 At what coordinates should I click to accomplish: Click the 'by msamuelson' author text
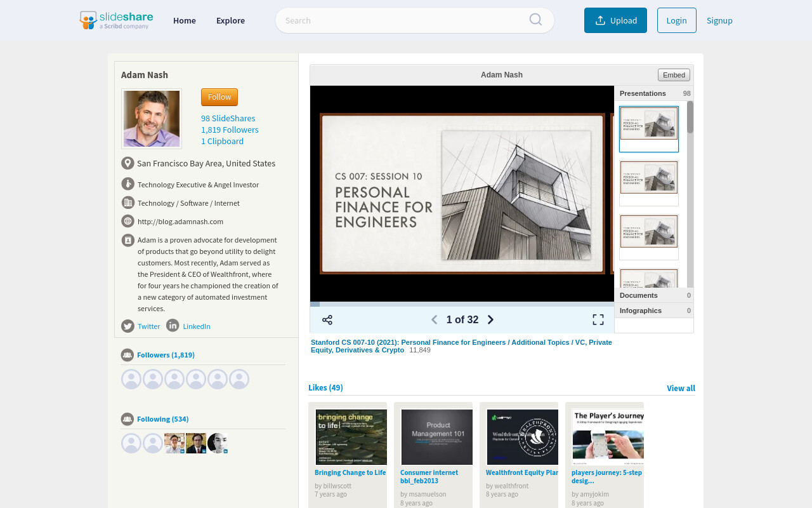423,494
